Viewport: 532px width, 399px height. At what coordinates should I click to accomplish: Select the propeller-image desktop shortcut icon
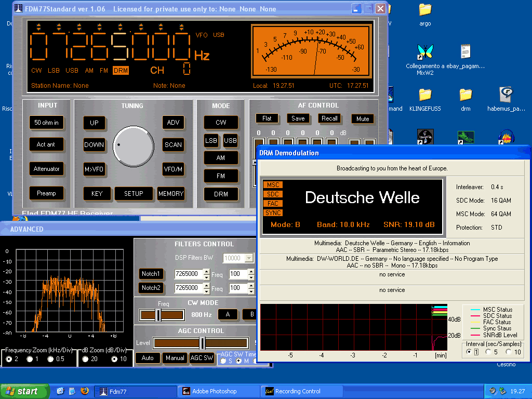[425, 137]
